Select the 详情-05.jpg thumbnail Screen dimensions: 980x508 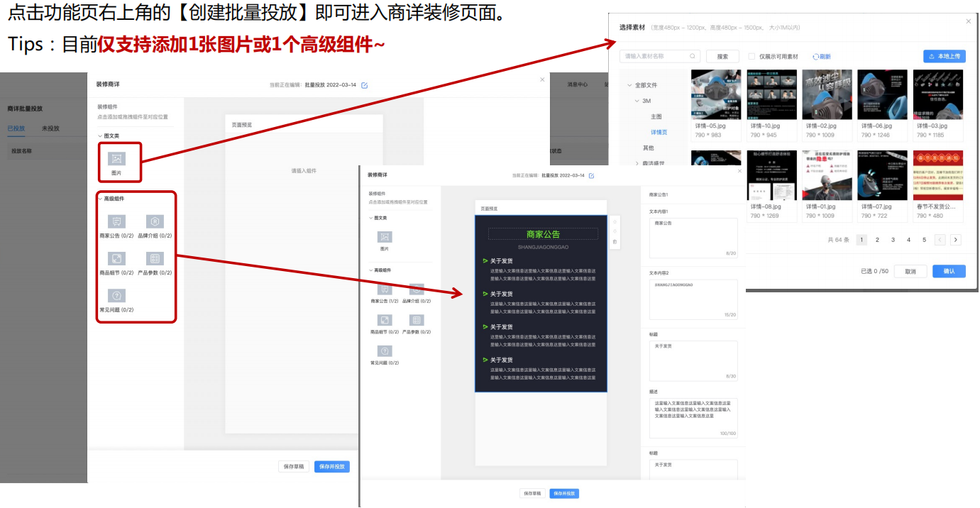715,94
